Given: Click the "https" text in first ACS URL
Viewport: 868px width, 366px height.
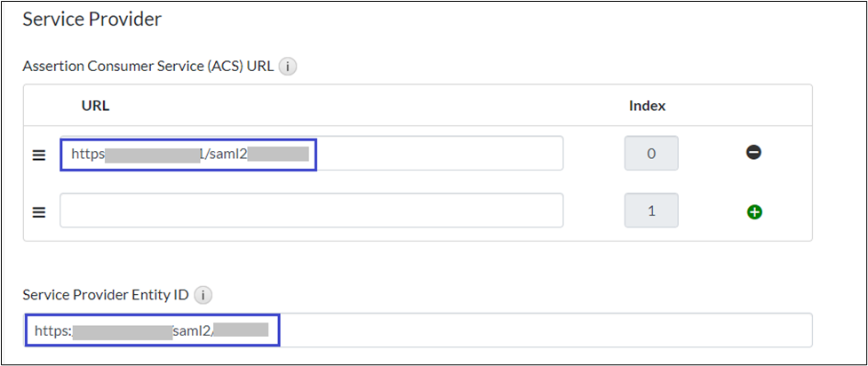Looking at the screenshot, I should pos(88,155).
